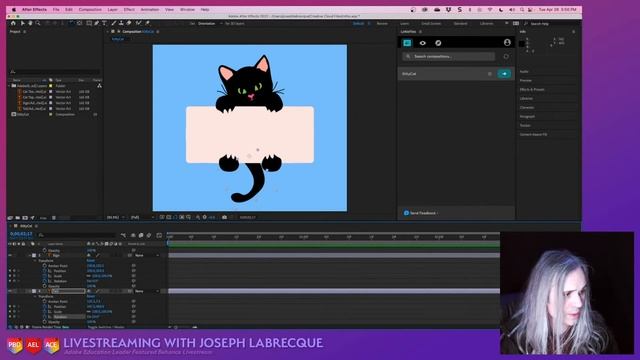Screen dimensions: 640x360
Task: Open macOS Spotlight search icon
Action: [x=522, y=9]
